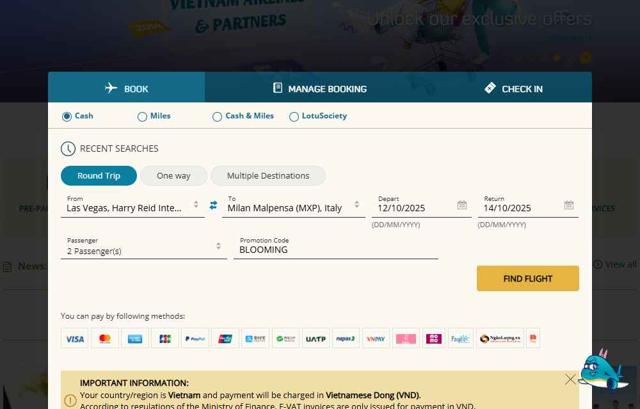Click the UATP payment icon
Screen dimensions: 640x409
pyautogui.click(x=316, y=338)
